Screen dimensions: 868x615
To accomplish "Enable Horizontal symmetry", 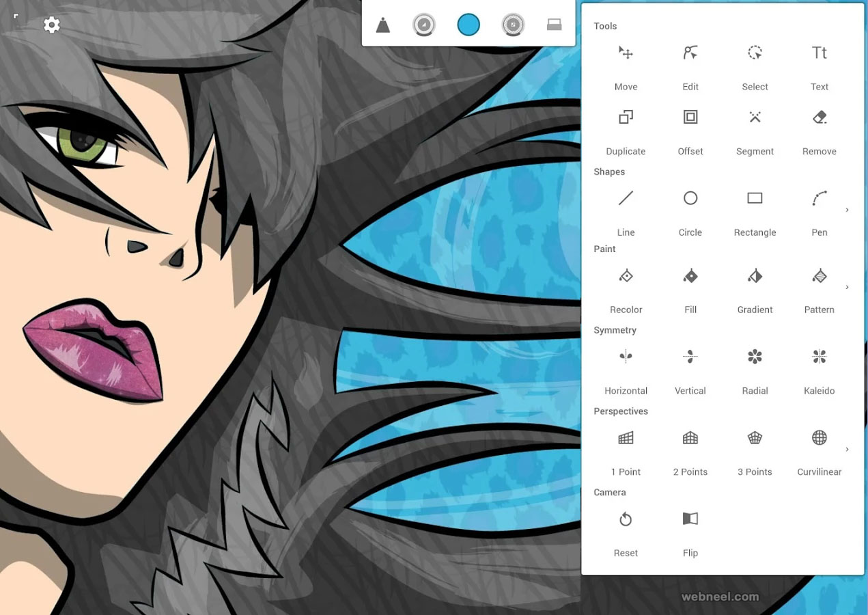I will click(x=626, y=356).
